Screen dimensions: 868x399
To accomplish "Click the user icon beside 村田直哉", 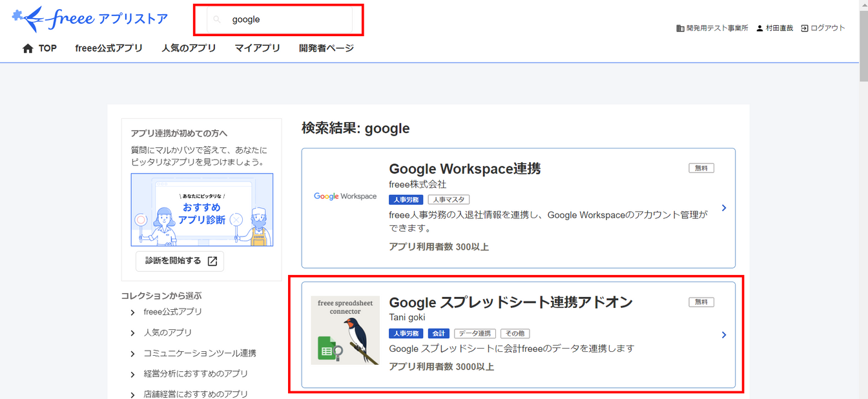I will click(x=759, y=28).
